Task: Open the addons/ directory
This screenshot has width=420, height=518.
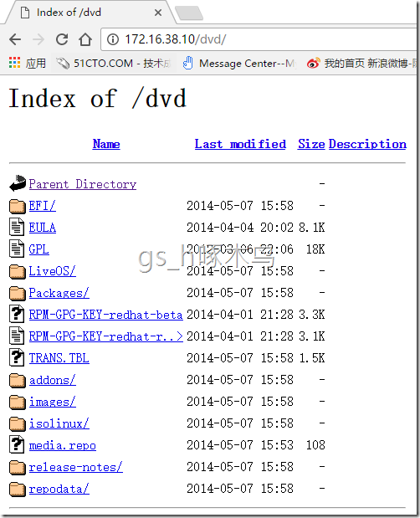Action: tap(52, 380)
